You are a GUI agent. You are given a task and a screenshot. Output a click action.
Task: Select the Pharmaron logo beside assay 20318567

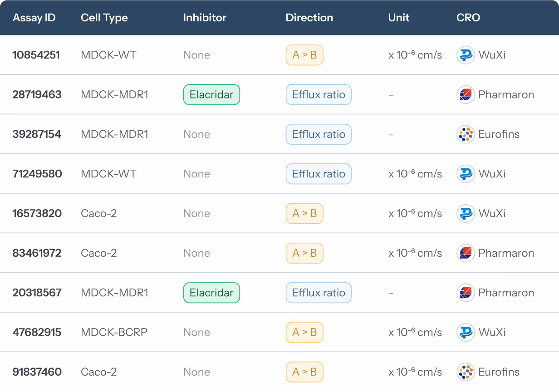pyautogui.click(x=465, y=293)
